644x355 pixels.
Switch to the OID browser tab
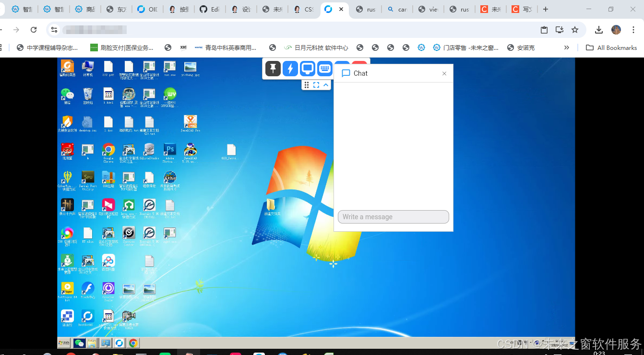pos(146,9)
